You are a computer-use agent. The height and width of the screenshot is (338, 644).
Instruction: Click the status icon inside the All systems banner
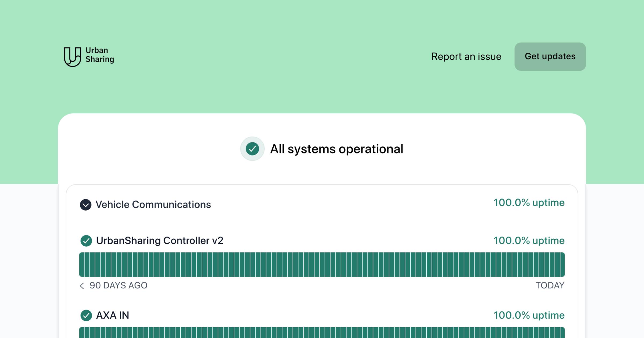(252, 149)
